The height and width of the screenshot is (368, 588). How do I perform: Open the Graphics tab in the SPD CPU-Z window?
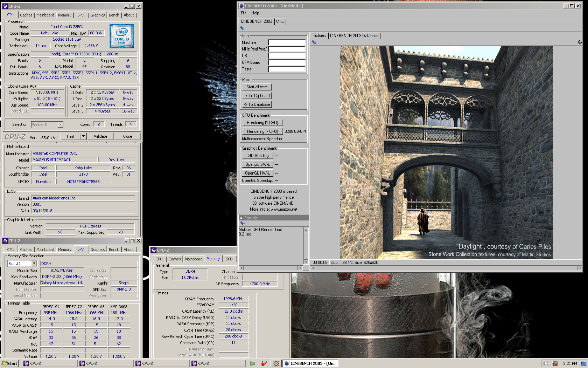coord(97,250)
